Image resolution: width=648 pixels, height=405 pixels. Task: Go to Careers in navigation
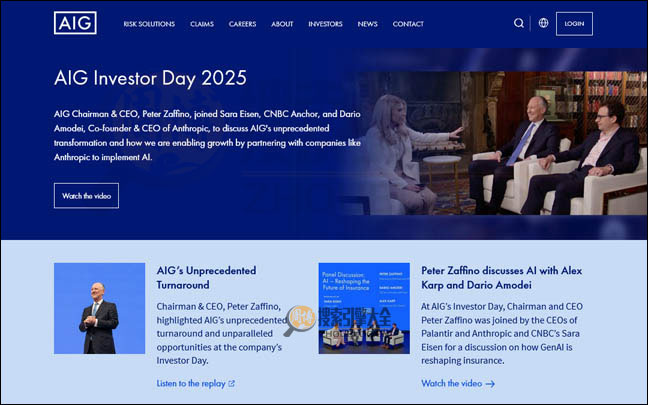tap(242, 24)
